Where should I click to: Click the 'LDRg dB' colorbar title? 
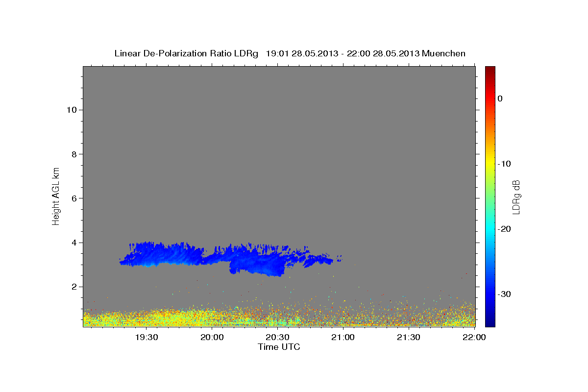516,196
